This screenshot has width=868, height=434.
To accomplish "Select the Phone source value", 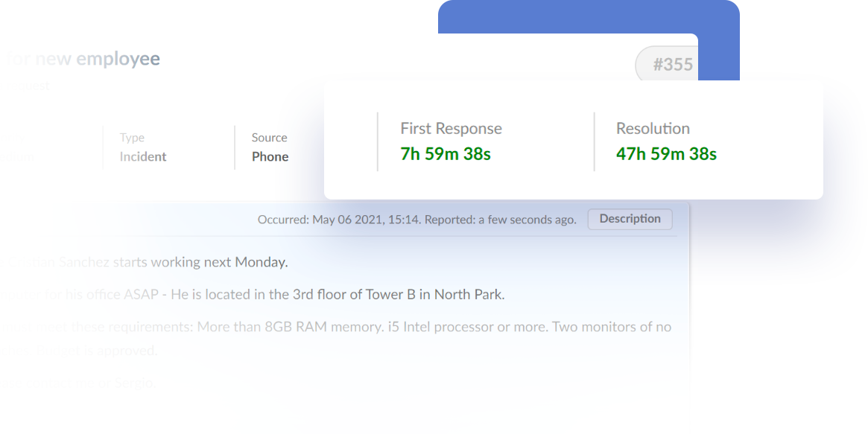I will (x=269, y=156).
